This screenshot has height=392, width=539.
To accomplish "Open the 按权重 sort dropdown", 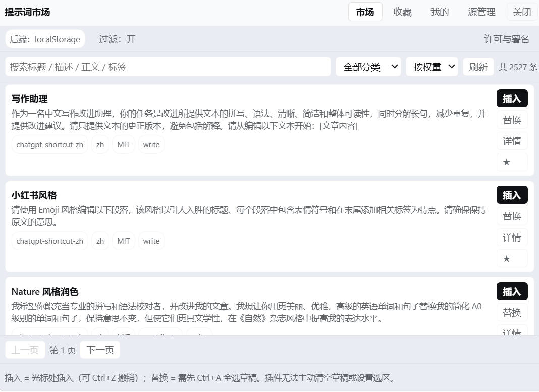I will (x=432, y=67).
